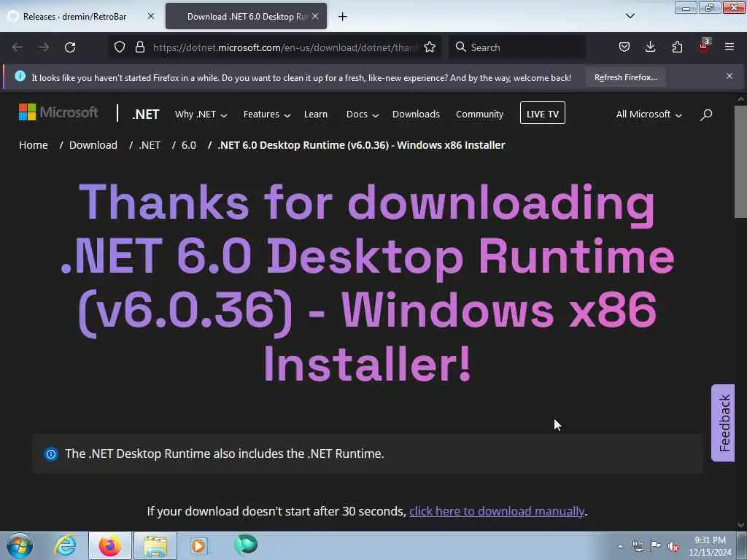Viewport: 747px width, 560px height.
Task: Click the back navigation arrow
Action: click(18, 47)
